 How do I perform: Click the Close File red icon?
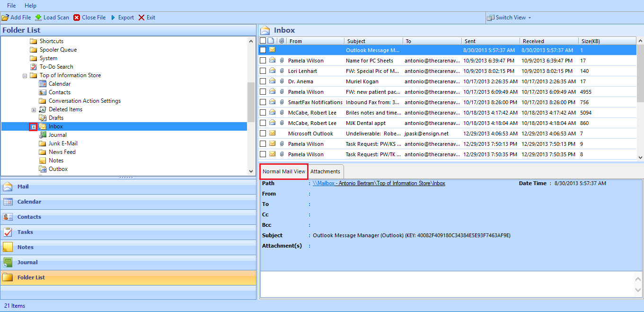pyautogui.click(x=77, y=18)
